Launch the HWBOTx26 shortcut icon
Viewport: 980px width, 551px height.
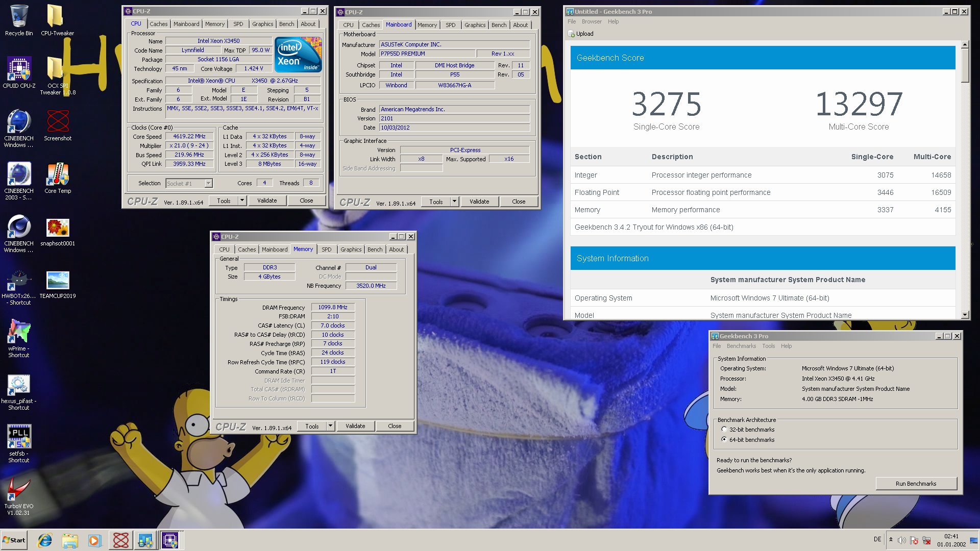click(19, 287)
